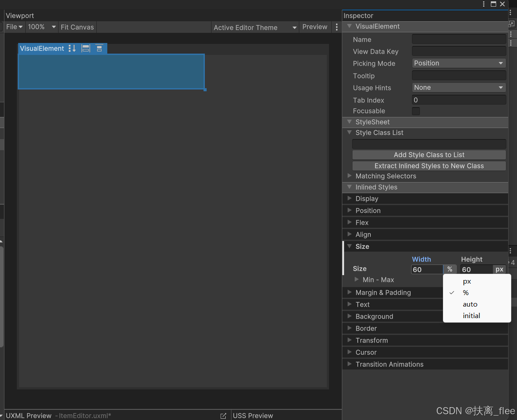Click the horizontal split layout icon in canvas header
The width and height of the screenshot is (517, 420).
(x=86, y=48)
